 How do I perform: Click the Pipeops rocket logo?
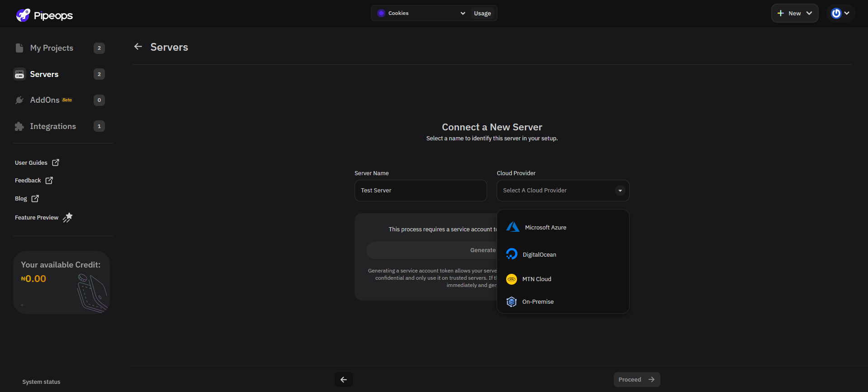[23, 15]
